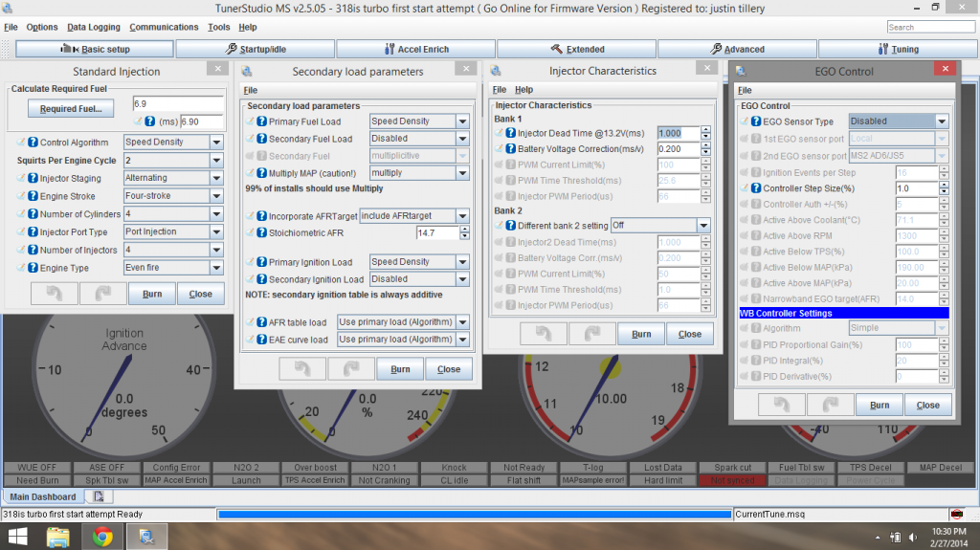Expand Secondary Fuel Load dropdown
980x550 pixels.
pos(462,139)
